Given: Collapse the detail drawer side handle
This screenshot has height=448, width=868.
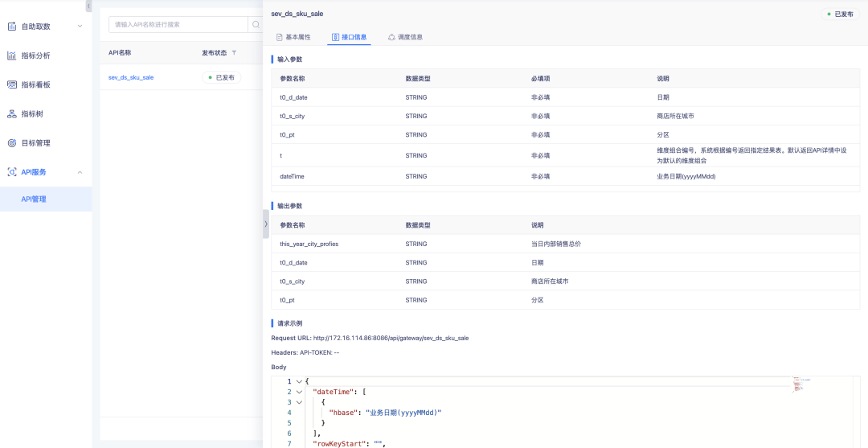Looking at the screenshot, I should click(266, 224).
